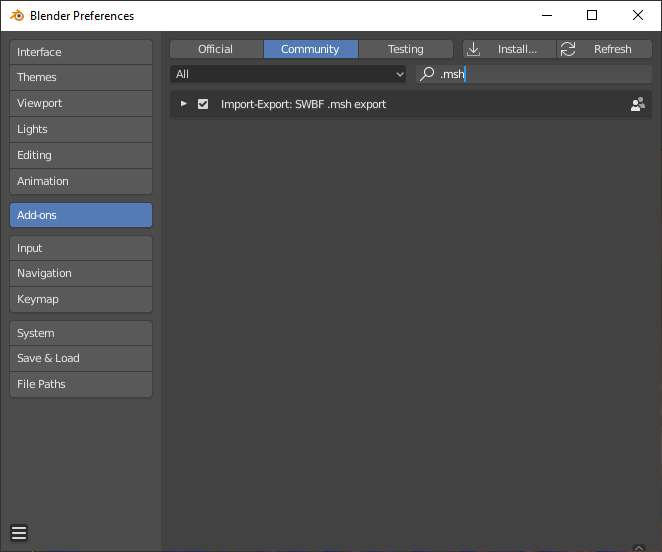Show Testing add-ons
This screenshot has width=662, height=552.
point(406,49)
